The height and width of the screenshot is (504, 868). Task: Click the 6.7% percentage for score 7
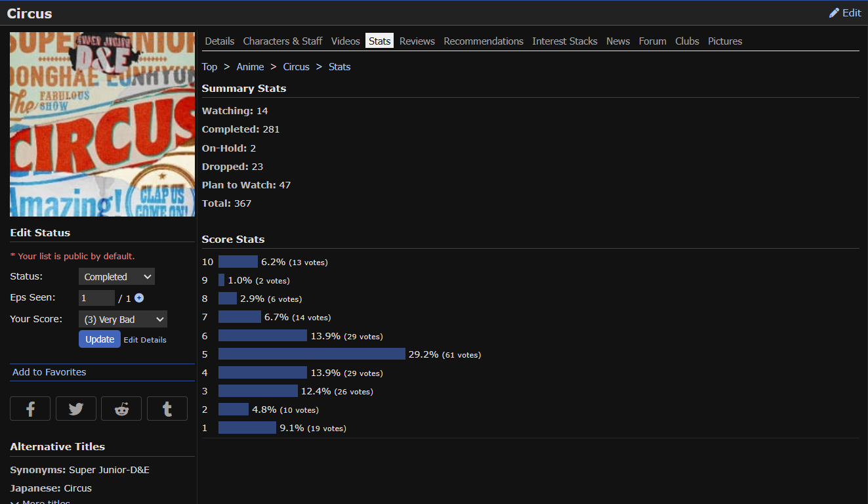click(276, 317)
